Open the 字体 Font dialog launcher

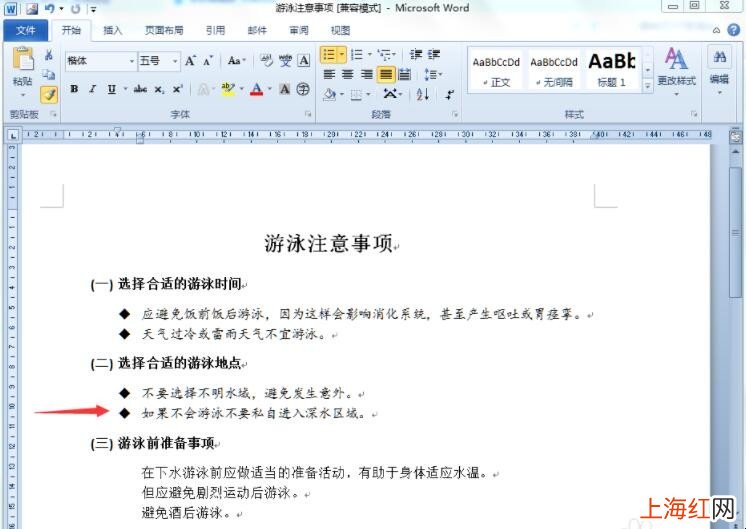pyautogui.click(x=308, y=114)
